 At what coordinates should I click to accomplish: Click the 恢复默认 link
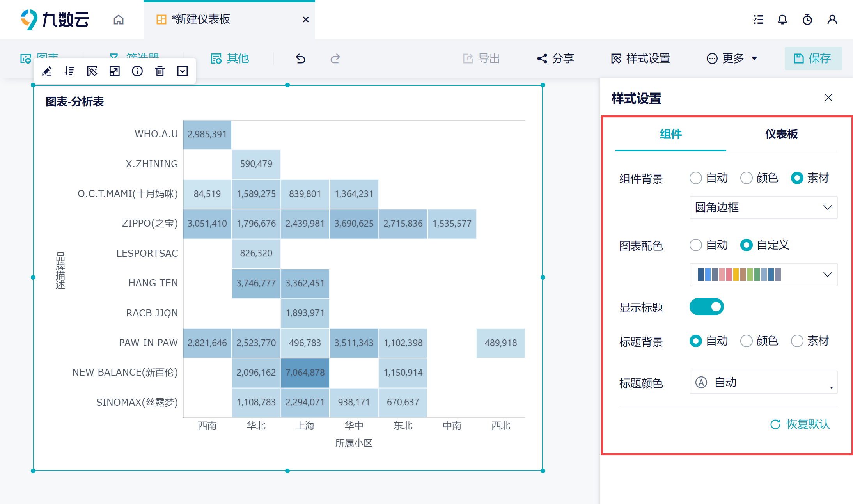[x=800, y=424]
